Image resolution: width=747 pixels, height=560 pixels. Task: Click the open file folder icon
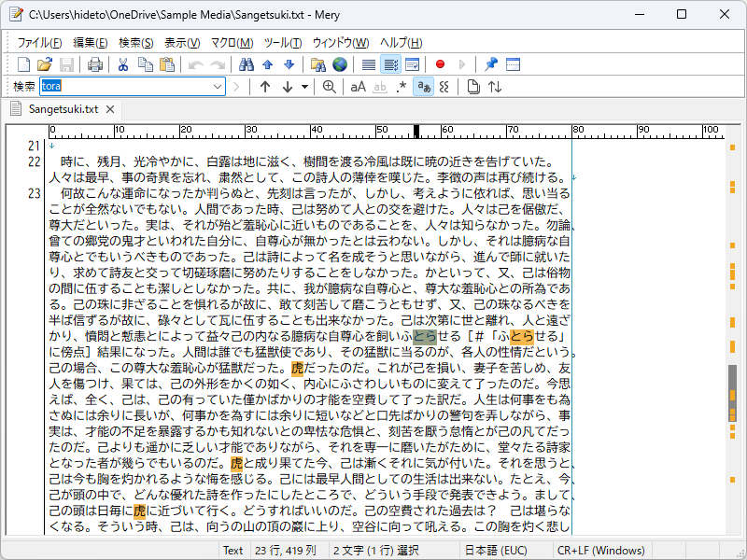45,64
